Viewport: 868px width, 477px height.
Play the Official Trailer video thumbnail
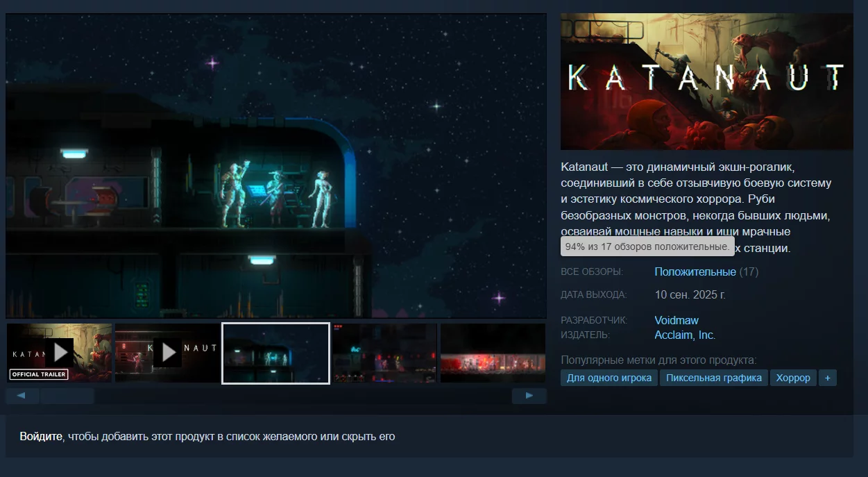(59, 353)
